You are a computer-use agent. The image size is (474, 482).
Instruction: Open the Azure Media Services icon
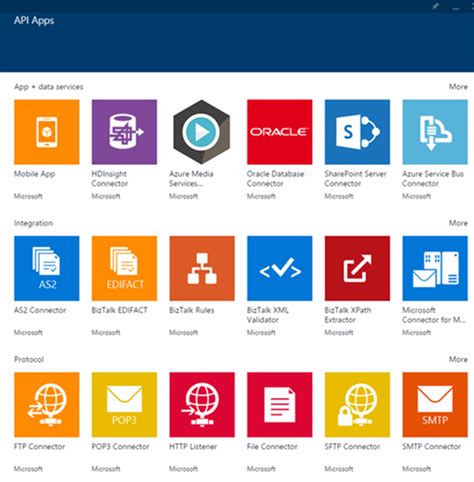(202, 132)
